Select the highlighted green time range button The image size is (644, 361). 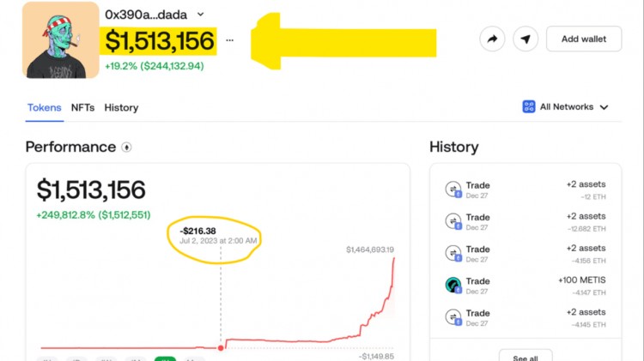tap(164, 358)
